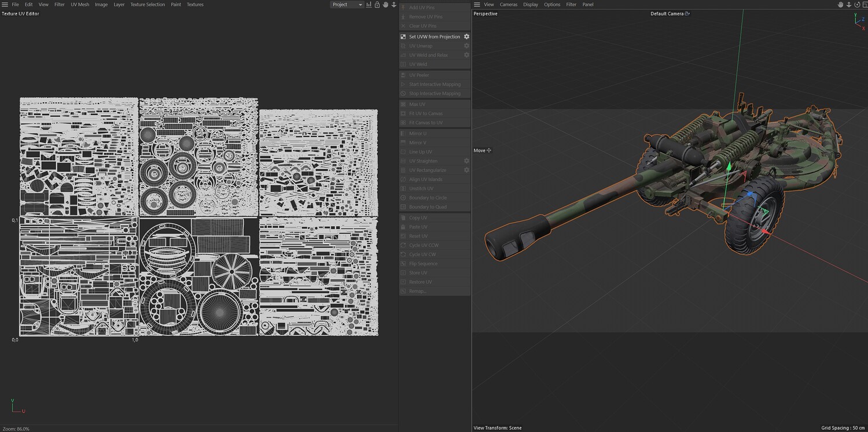Click the Set UVW from Projection icon
Screen dimensions: 868x432
point(403,36)
